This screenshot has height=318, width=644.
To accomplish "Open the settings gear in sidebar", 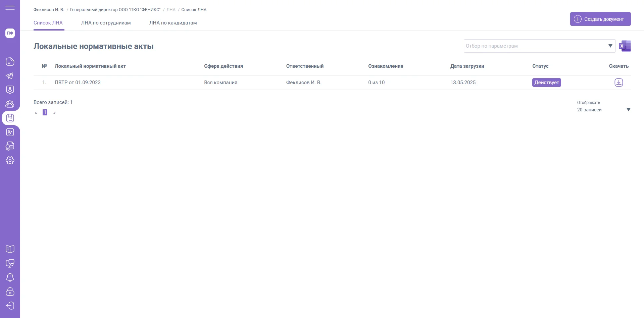I will (10, 160).
